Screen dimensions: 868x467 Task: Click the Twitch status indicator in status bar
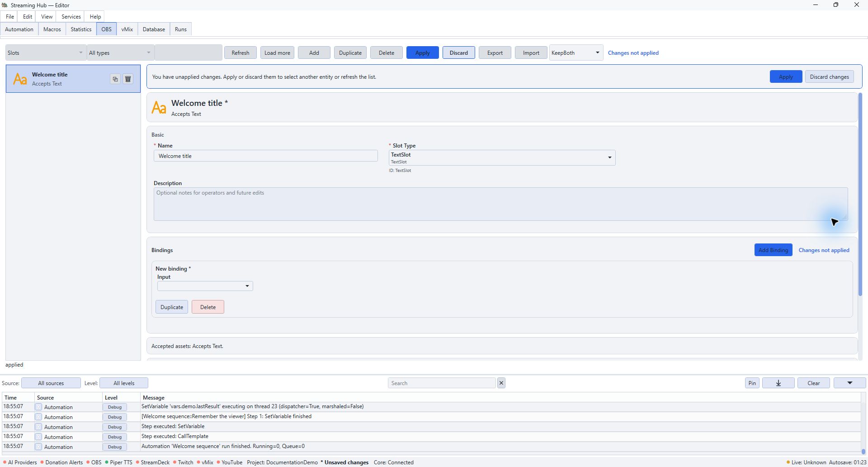pos(183,462)
